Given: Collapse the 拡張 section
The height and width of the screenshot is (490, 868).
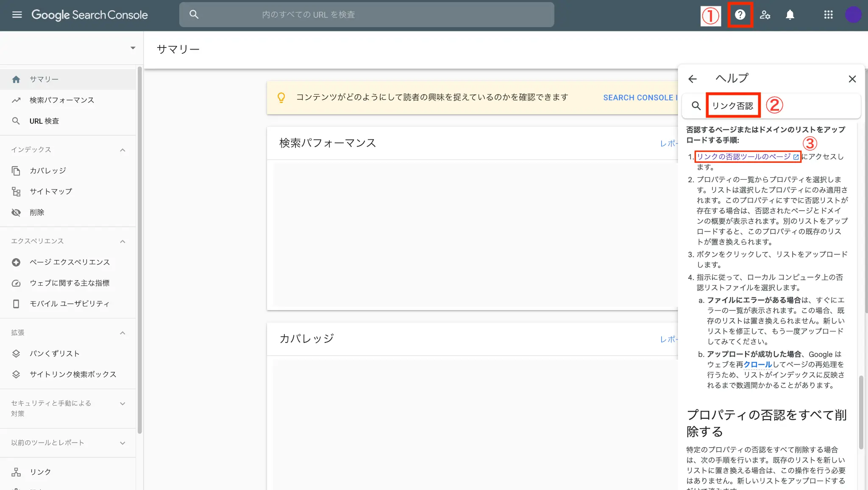Looking at the screenshot, I should (x=122, y=333).
